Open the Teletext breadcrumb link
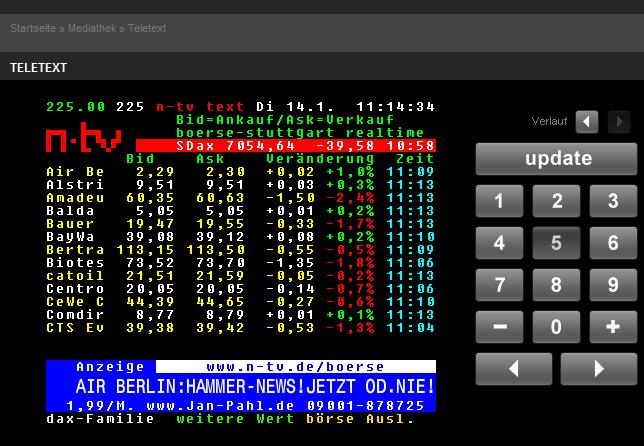The image size is (644, 446). pyautogui.click(x=147, y=28)
